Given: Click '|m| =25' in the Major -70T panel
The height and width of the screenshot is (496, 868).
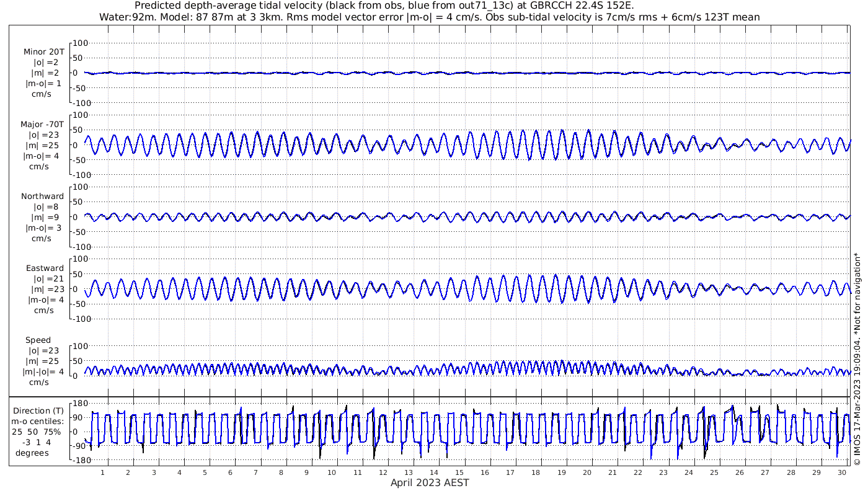Looking at the screenshot, I should (44, 145).
